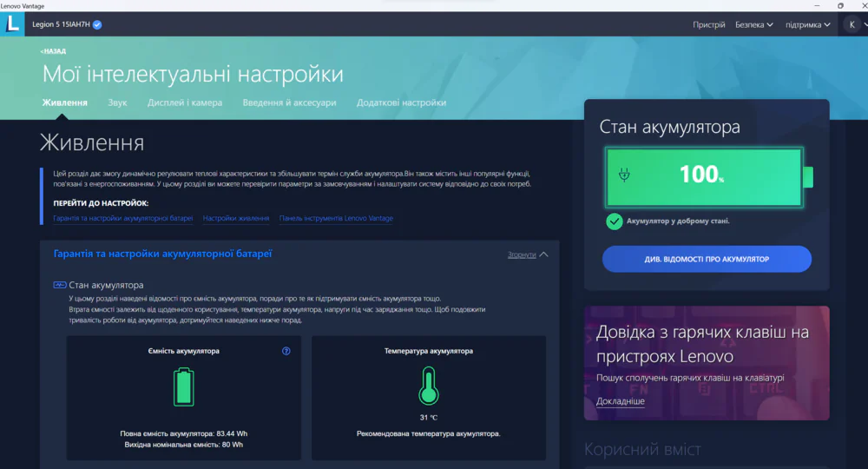Click Повна ємність акумулятора: 83.44 Wh text
Image resolution: width=868 pixels, height=469 pixels.
[184, 433]
